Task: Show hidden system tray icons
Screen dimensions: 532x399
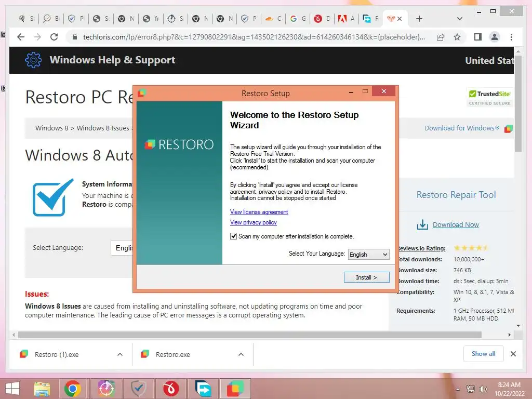Action: tap(458, 389)
